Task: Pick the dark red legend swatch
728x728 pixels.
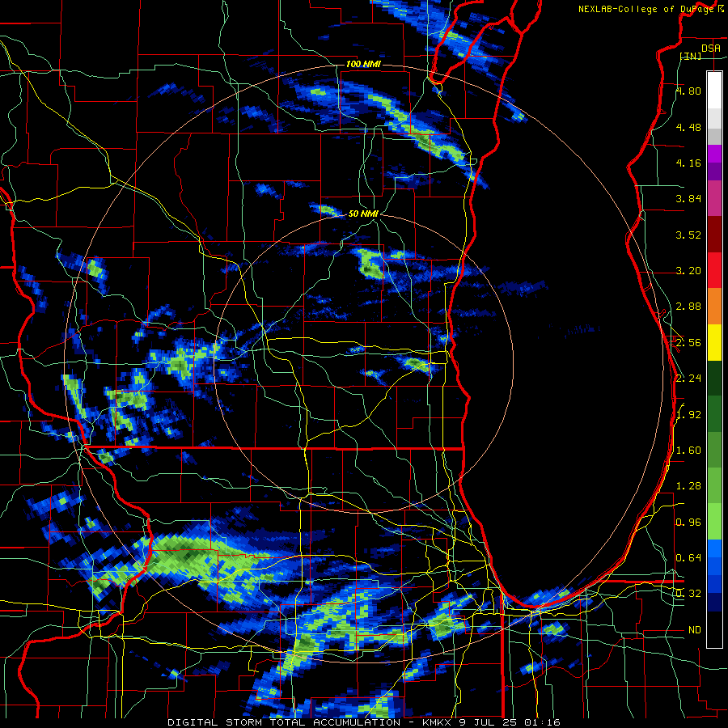Action: point(714,235)
